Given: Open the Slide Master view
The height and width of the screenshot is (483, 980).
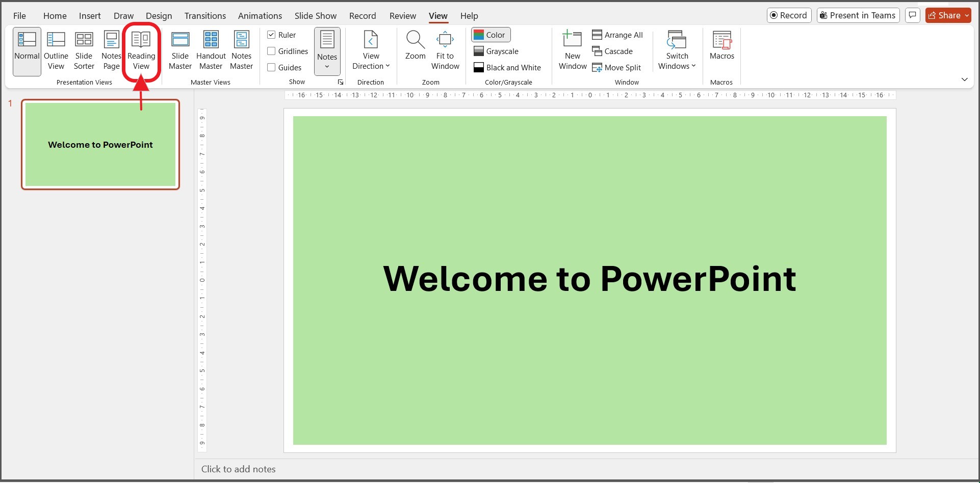Looking at the screenshot, I should 180,51.
